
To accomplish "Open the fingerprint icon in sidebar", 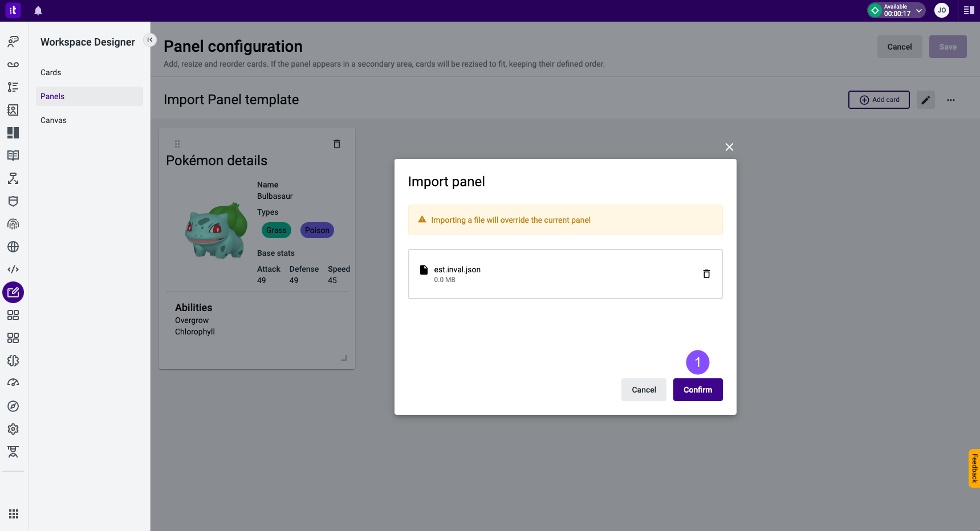I will pyautogui.click(x=13, y=224).
